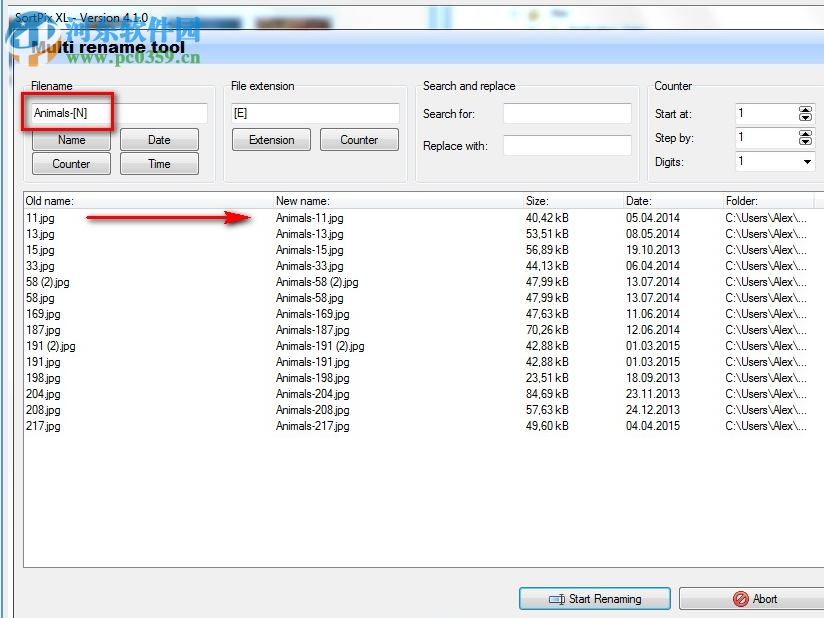Image resolution: width=824 pixels, height=618 pixels.
Task: Click the Time button under Filename
Action: pyautogui.click(x=159, y=163)
